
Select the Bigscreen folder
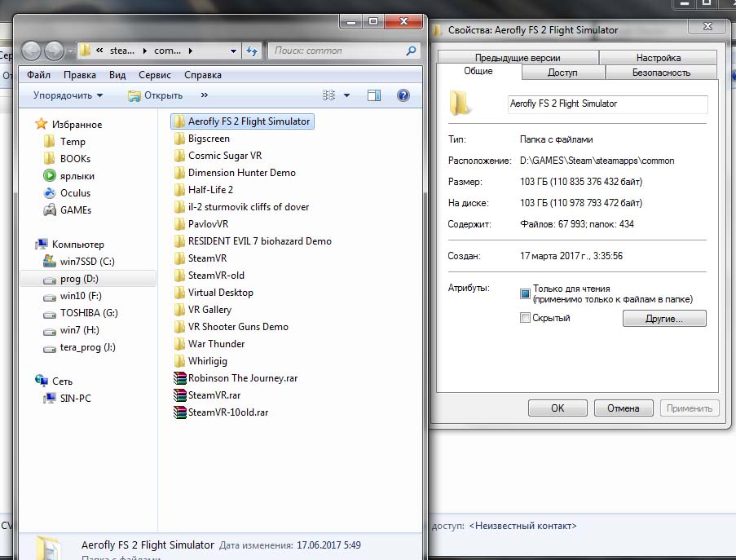pos(202,139)
